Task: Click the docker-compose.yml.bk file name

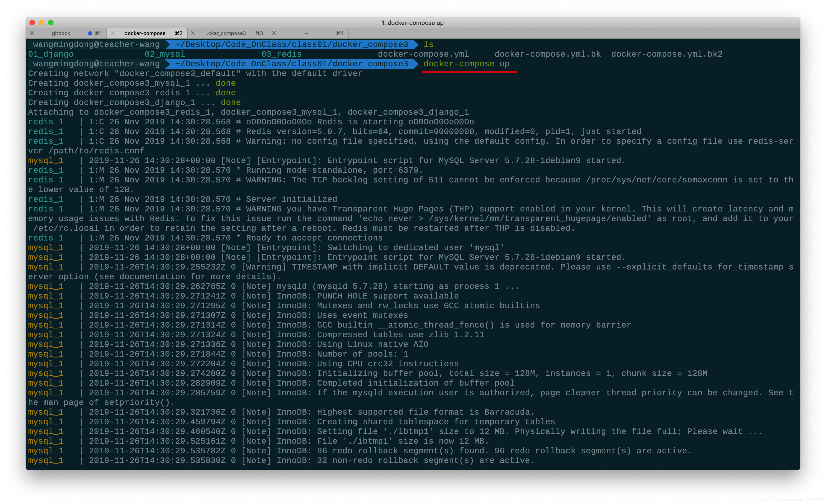Action: [547, 54]
